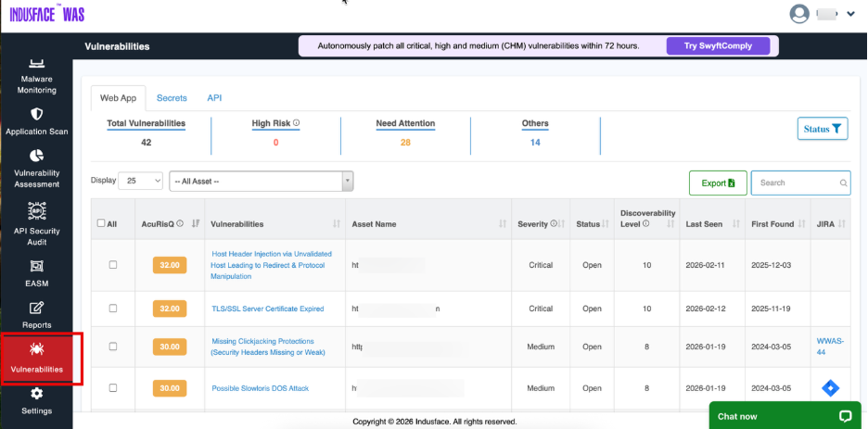The width and height of the screenshot is (868, 429).
Task: Select the TLS/SSL Certificate Expired row checkbox
Action: pos(113,309)
